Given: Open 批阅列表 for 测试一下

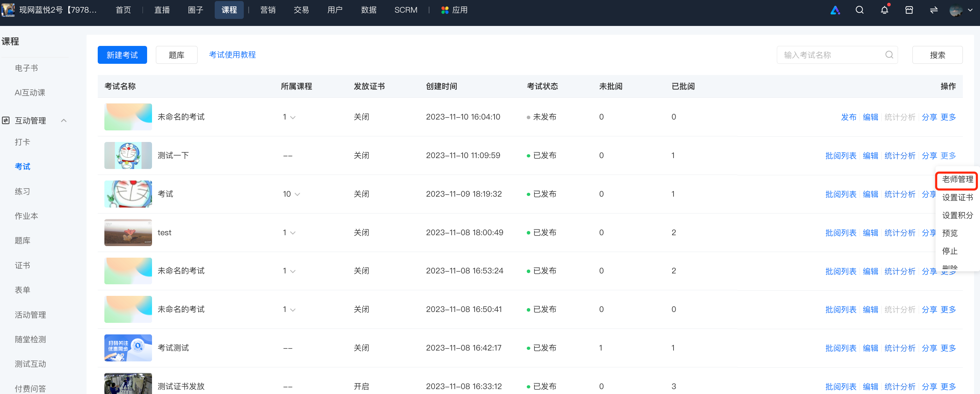Looking at the screenshot, I should click(840, 156).
